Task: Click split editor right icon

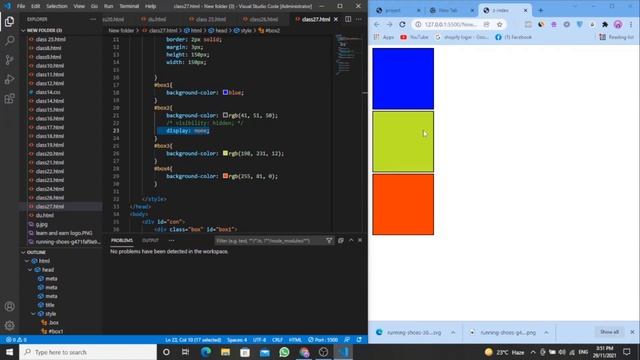Action: [348, 19]
